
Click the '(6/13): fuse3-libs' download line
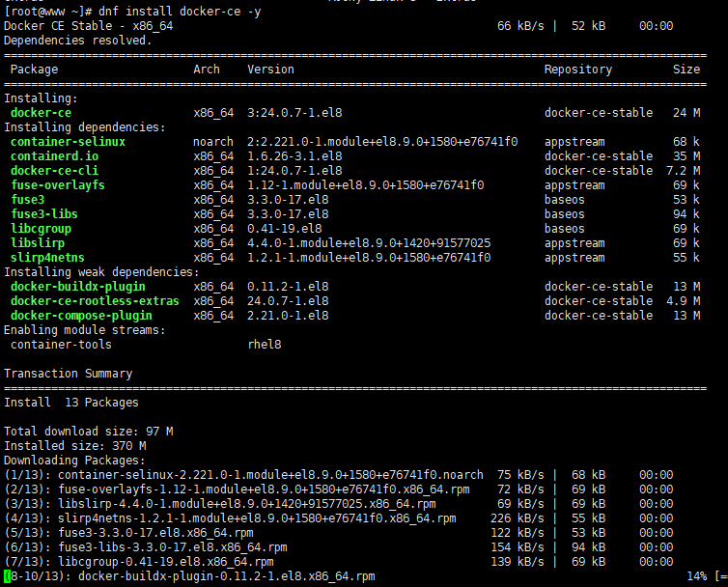(x=339, y=547)
